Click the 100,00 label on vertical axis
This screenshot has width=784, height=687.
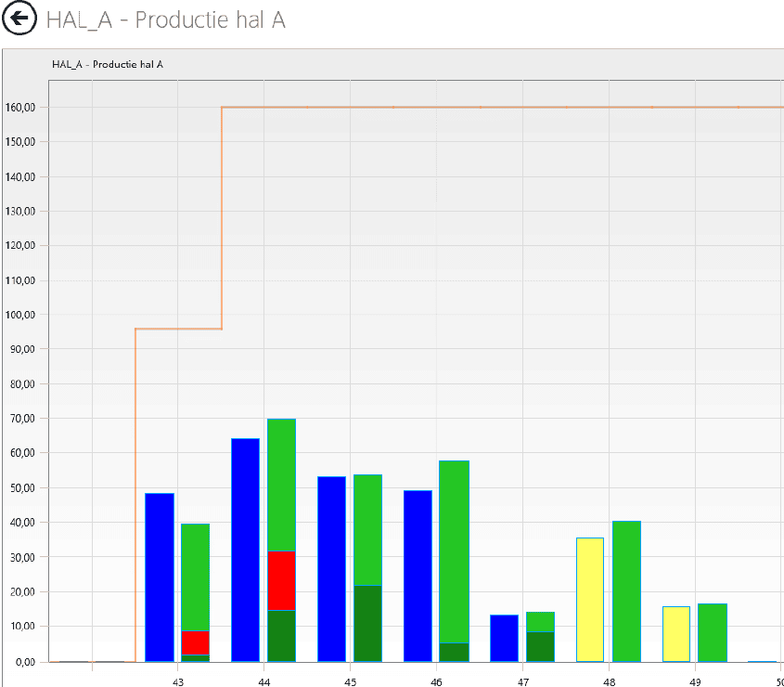pos(20,315)
